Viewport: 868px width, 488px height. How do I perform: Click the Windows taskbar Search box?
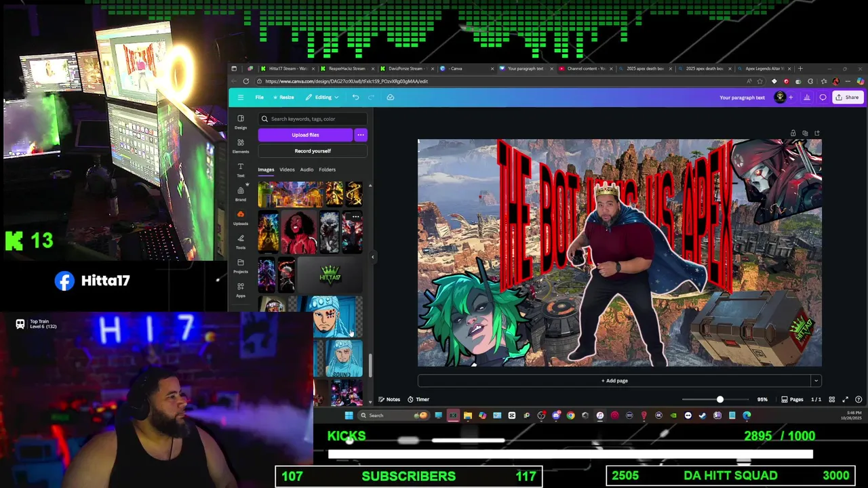[x=395, y=415]
